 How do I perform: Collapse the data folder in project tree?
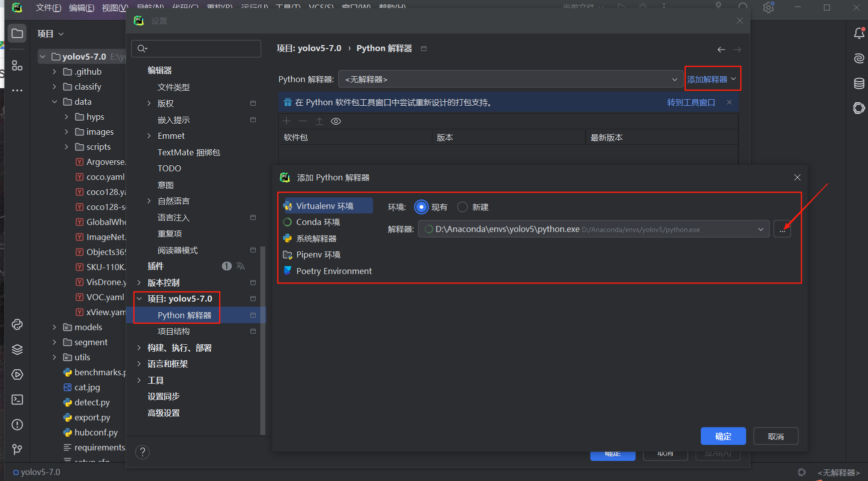pos(55,102)
